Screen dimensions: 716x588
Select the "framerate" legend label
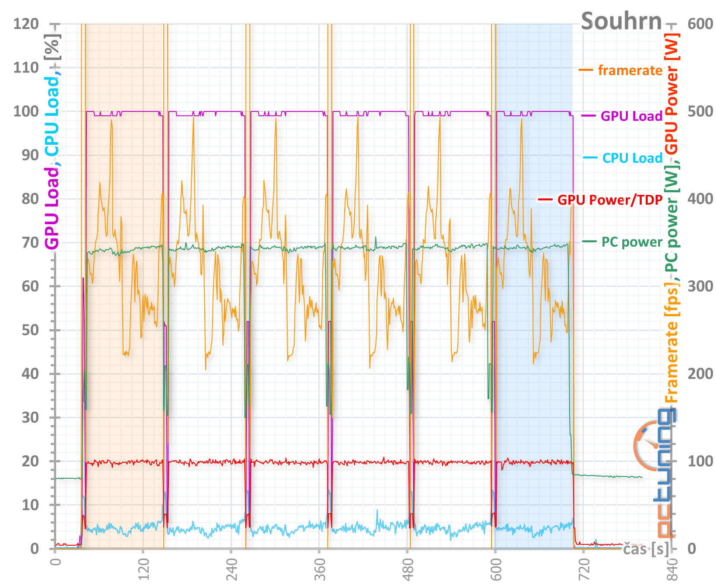click(630, 70)
